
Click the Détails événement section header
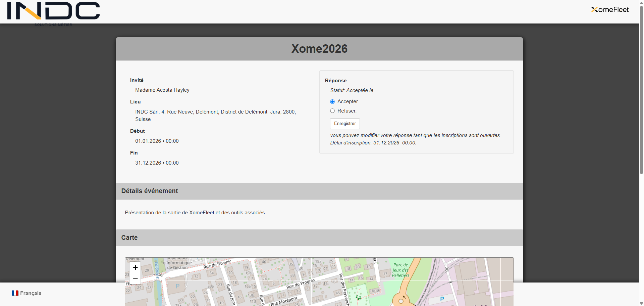(319, 191)
